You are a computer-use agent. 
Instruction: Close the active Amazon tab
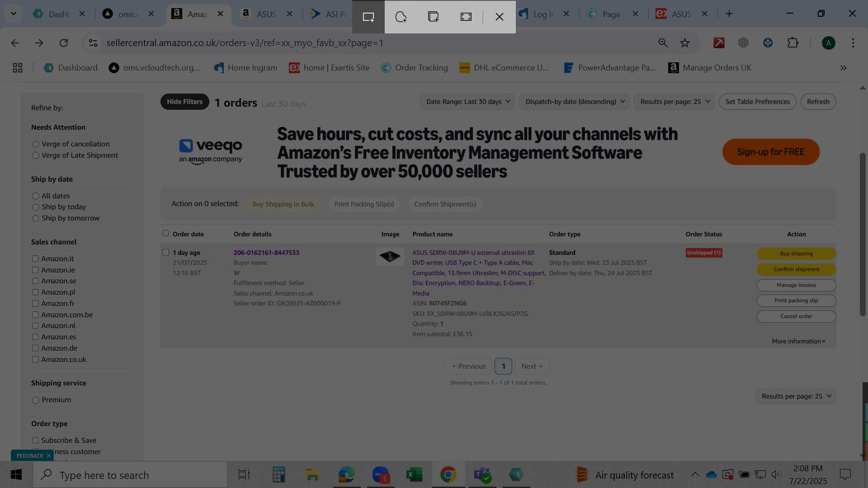221,14
